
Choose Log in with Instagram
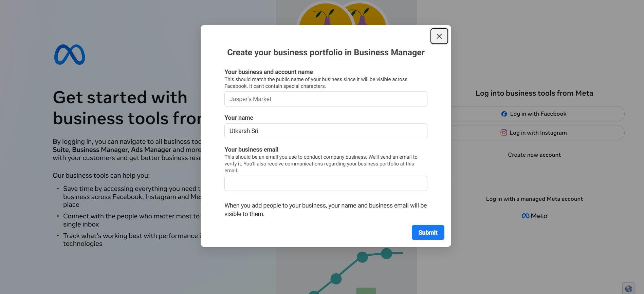click(x=538, y=133)
